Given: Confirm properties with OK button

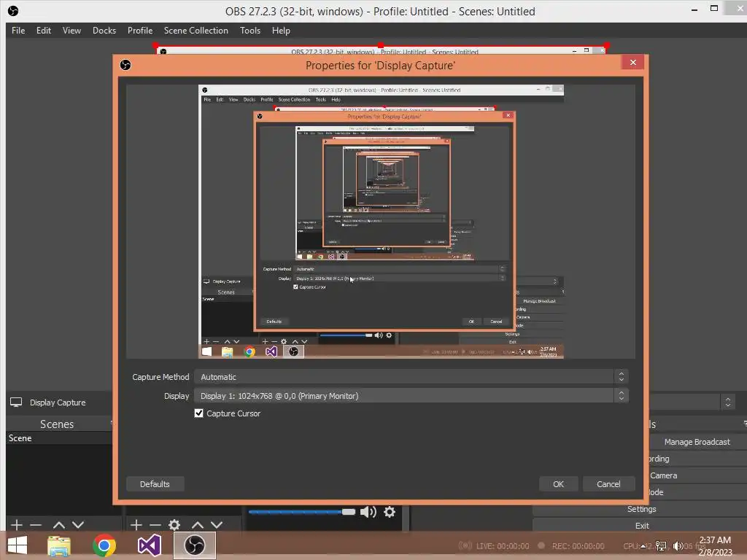Looking at the screenshot, I should pos(558,484).
